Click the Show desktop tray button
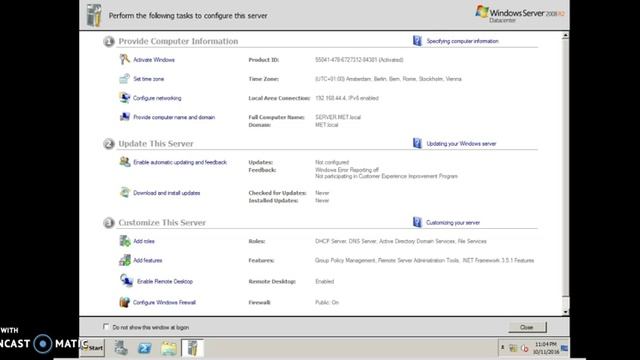Screen dimensions: 640x360 click(564, 348)
